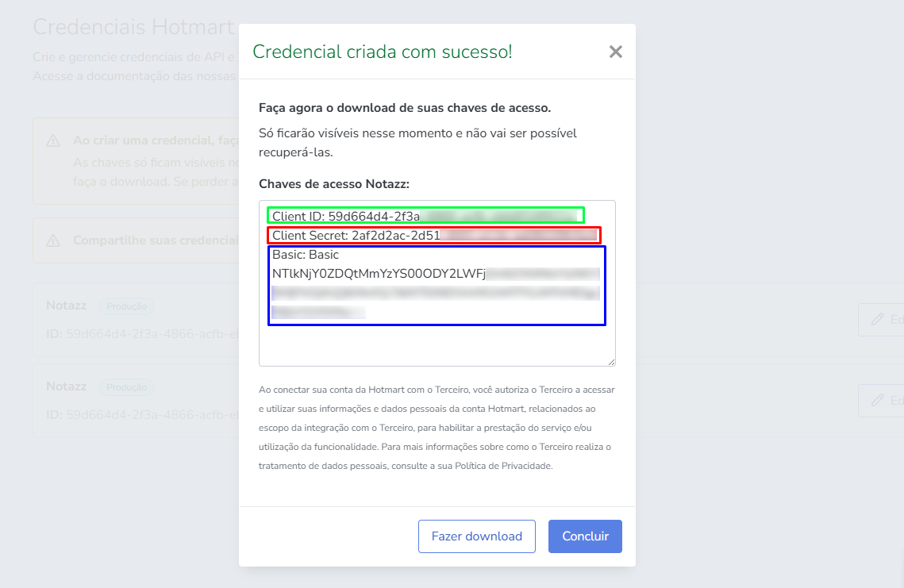Viewport: 904px width, 588px height.
Task: Click the Produção badge on the second Notazz entry
Action: pyautogui.click(x=126, y=387)
